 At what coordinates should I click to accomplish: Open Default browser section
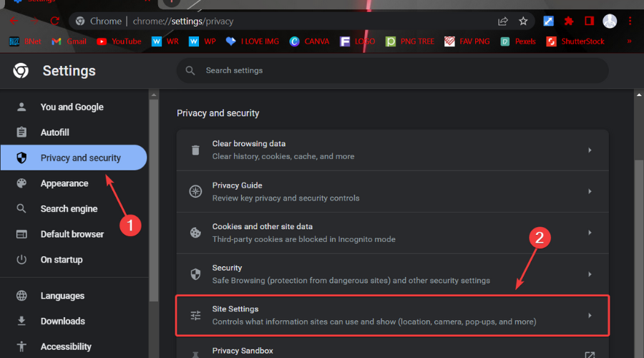[74, 234]
